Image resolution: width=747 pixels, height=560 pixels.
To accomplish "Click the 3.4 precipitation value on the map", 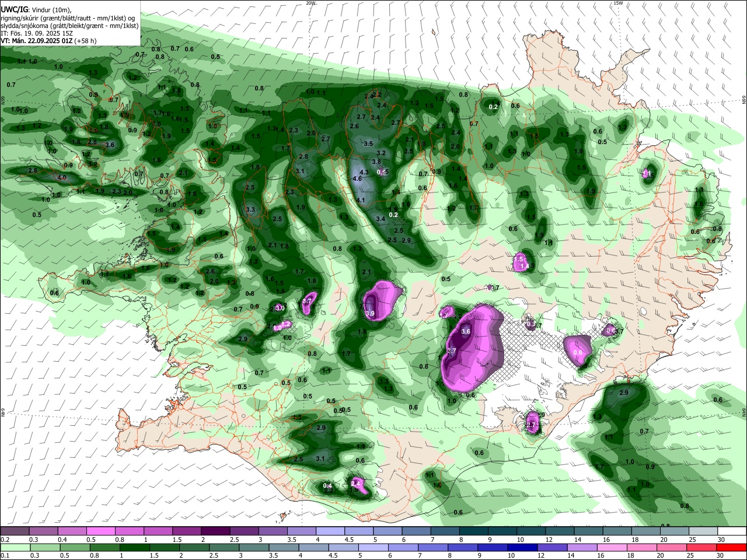I will coord(381,219).
